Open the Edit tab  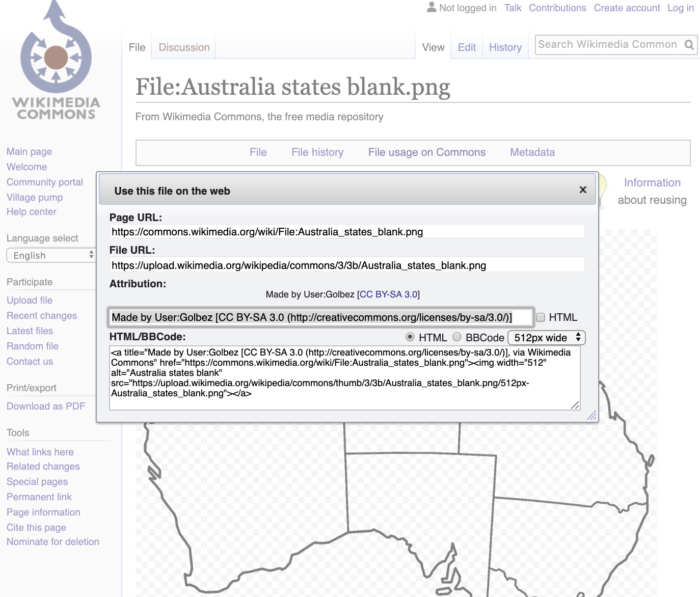[x=467, y=47]
